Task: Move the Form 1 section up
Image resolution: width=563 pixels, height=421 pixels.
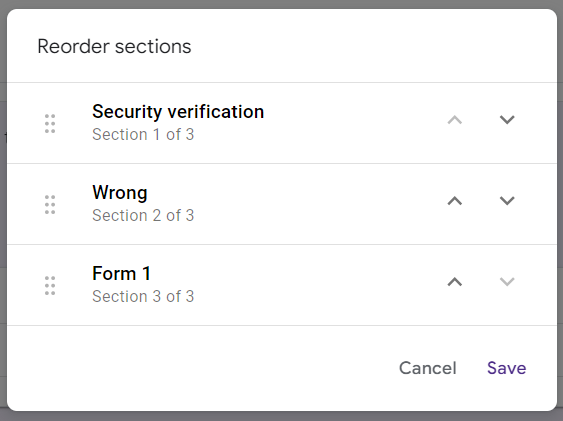Action: (455, 282)
